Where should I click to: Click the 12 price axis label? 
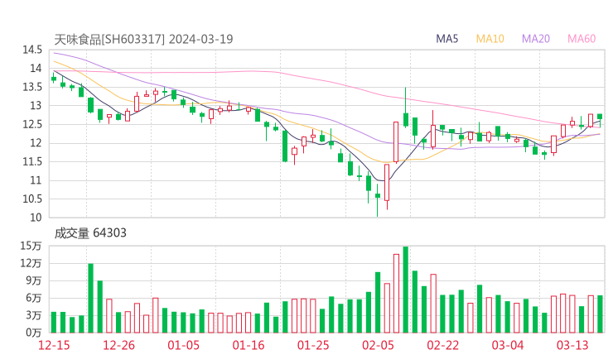click(x=36, y=143)
